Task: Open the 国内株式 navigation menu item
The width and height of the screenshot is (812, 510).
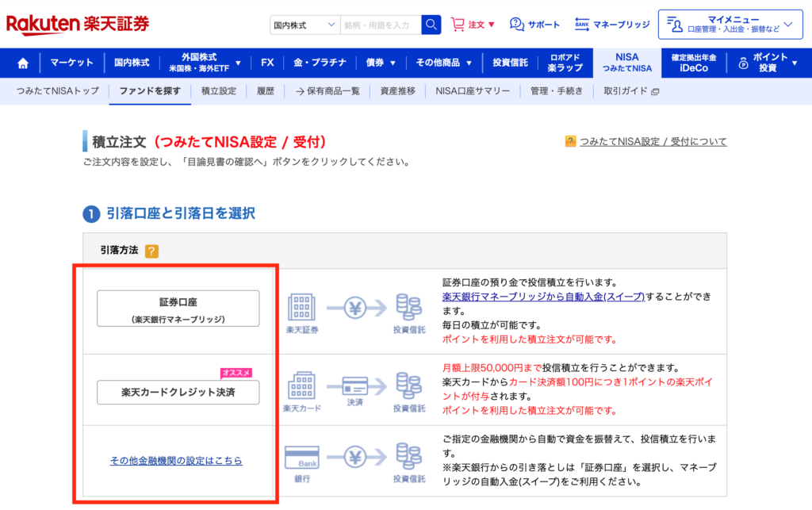Action: click(x=132, y=63)
